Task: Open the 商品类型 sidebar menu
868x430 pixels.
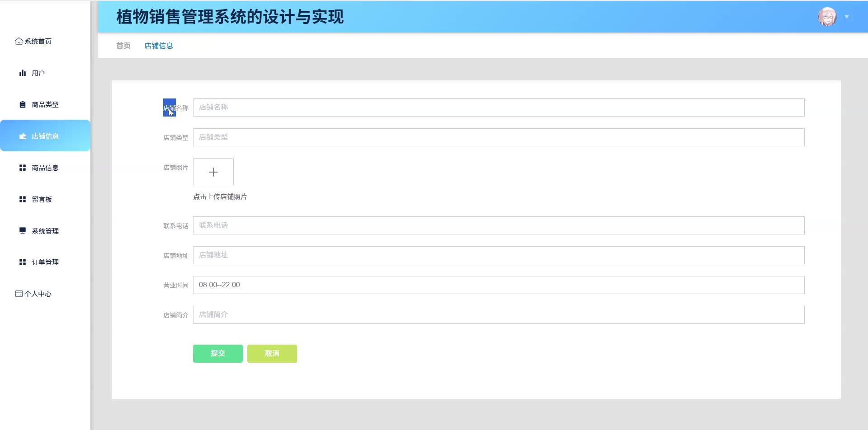Action: pos(45,104)
